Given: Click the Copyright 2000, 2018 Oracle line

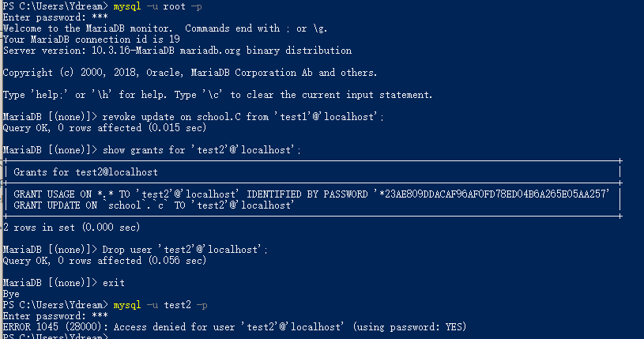Looking at the screenshot, I should 190,73.
